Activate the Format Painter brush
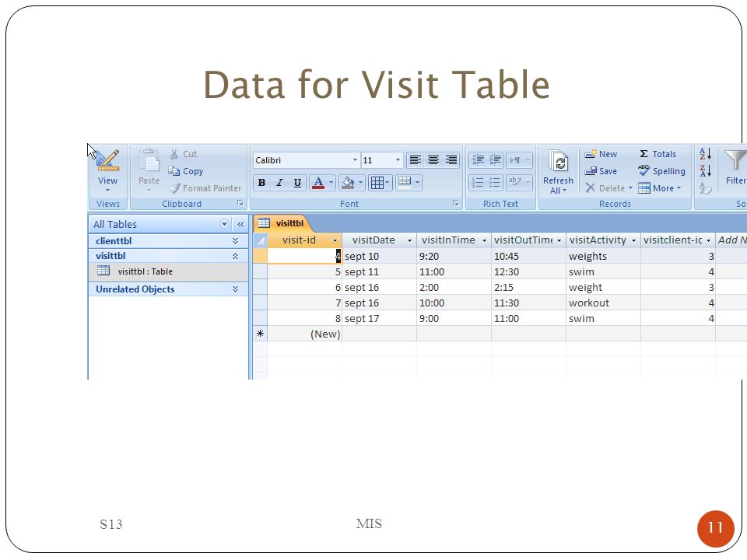Viewport: 747px width, 560px height. pyautogui.click(x=205, y=188)
